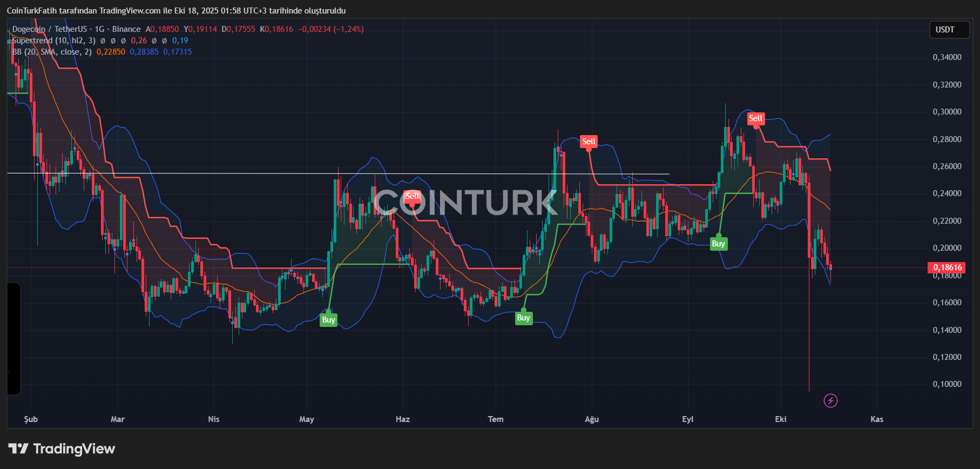980x469 pixels.
Task: Click the Sell signal marker near Haz
Action: click(412, 196)
